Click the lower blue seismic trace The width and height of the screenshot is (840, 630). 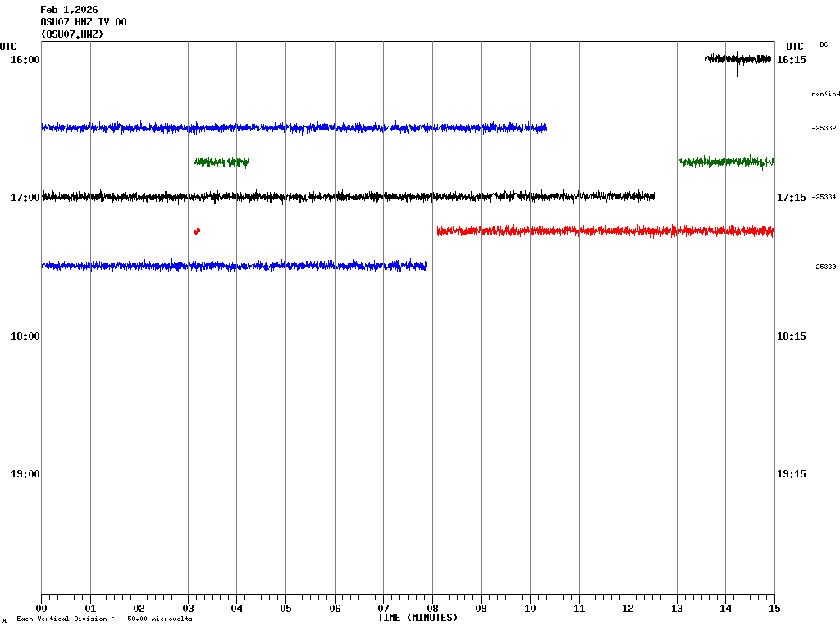point(234,266)
